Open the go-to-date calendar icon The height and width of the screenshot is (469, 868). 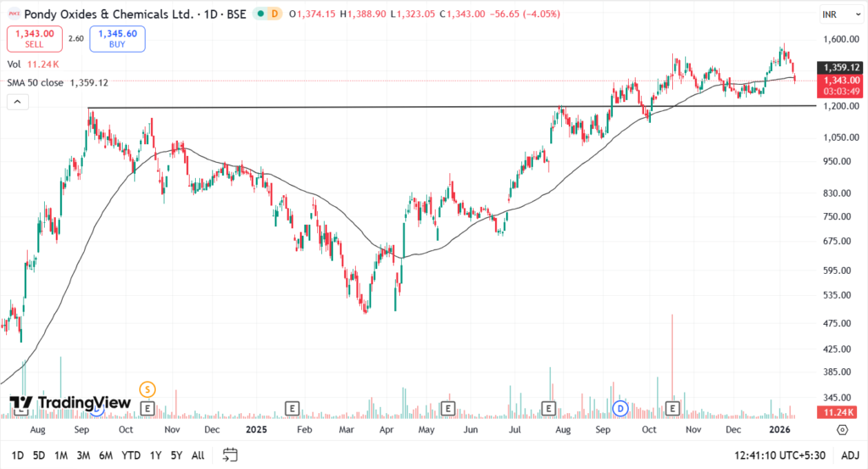click(230, 455)
